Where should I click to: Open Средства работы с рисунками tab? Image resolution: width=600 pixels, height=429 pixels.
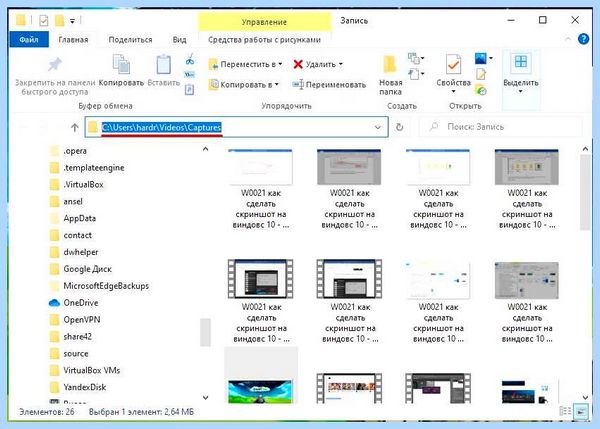click(264, 39)
